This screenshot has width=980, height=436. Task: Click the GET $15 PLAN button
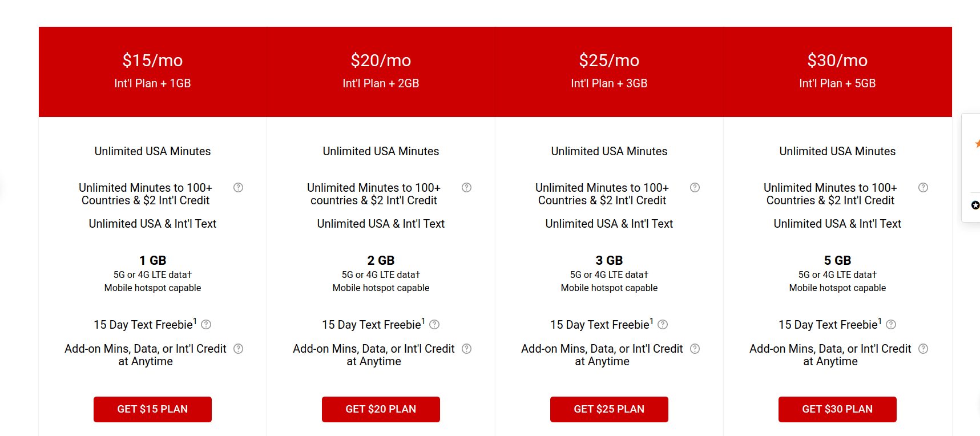(x=152, y=409)
